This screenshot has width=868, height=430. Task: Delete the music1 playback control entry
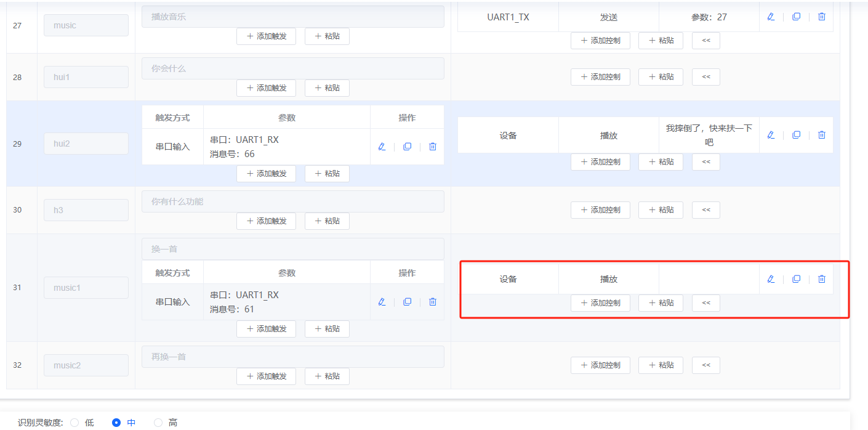(x=821, y=279)
